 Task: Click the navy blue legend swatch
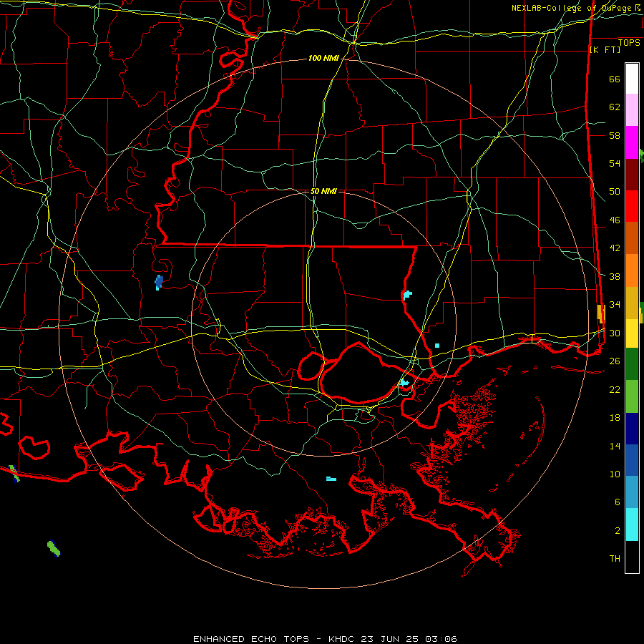(632, 429)
